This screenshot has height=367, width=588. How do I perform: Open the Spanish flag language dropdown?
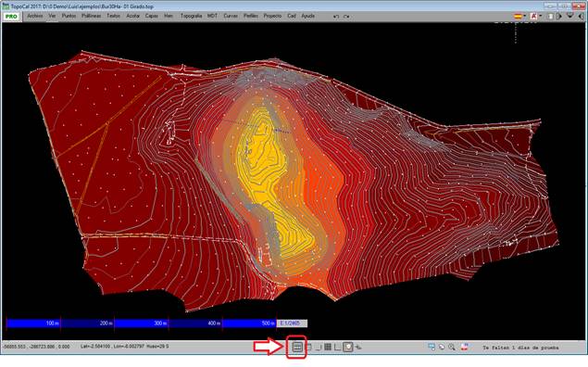(519, 16)
